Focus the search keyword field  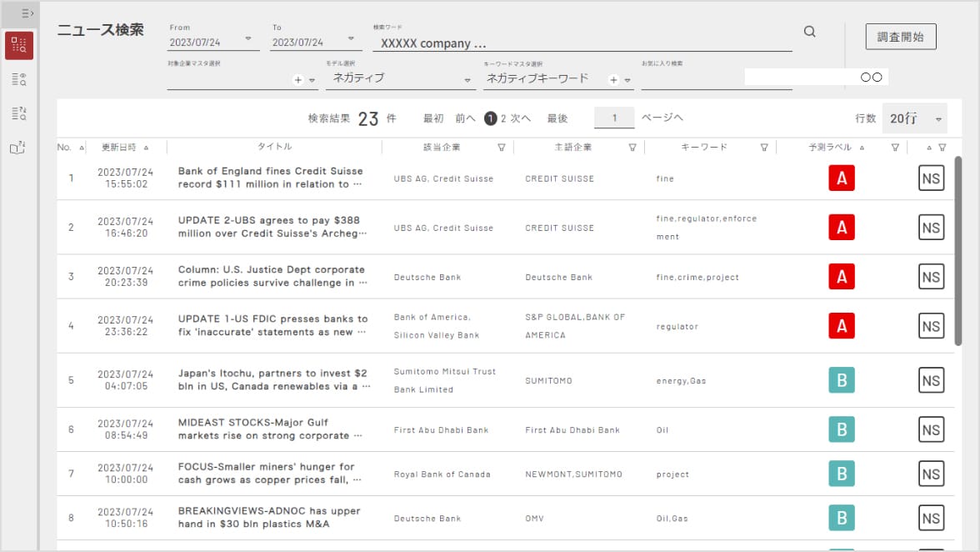click(x=582, y=43)
